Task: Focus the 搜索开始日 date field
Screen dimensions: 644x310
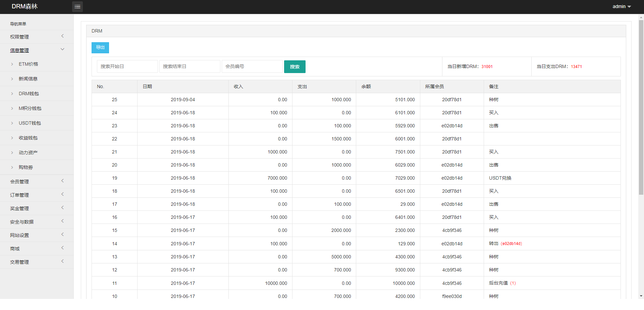Action: tap(127, 66)
